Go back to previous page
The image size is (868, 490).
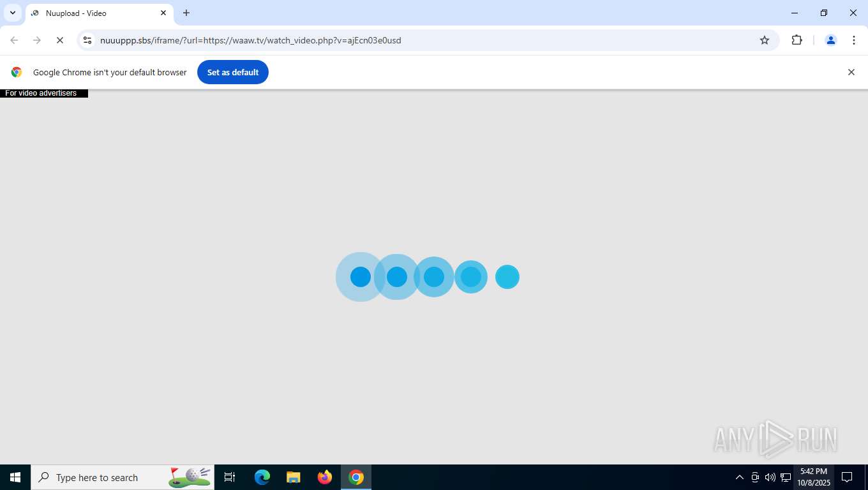(14, 40)
